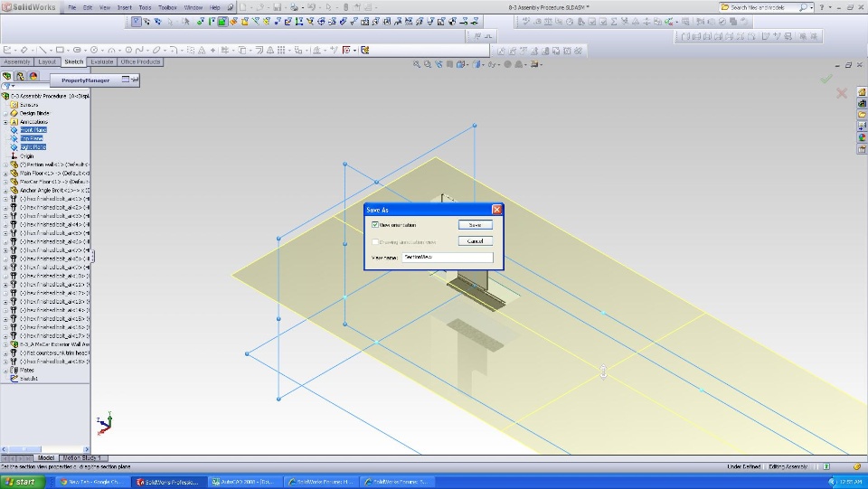Toggle the highlighted green Filter Faces icon
Viewport: 868px width, 489px height.
click(x=222, y=22)
